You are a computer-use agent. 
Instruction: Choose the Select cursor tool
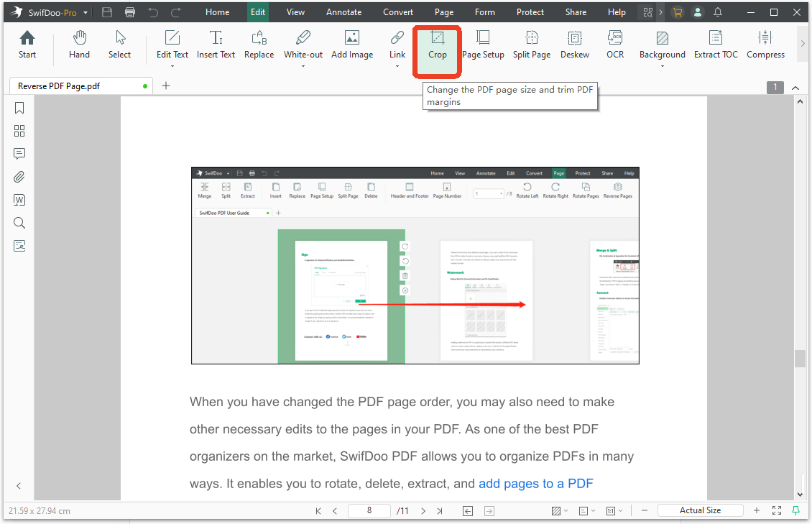coord(119,45)
